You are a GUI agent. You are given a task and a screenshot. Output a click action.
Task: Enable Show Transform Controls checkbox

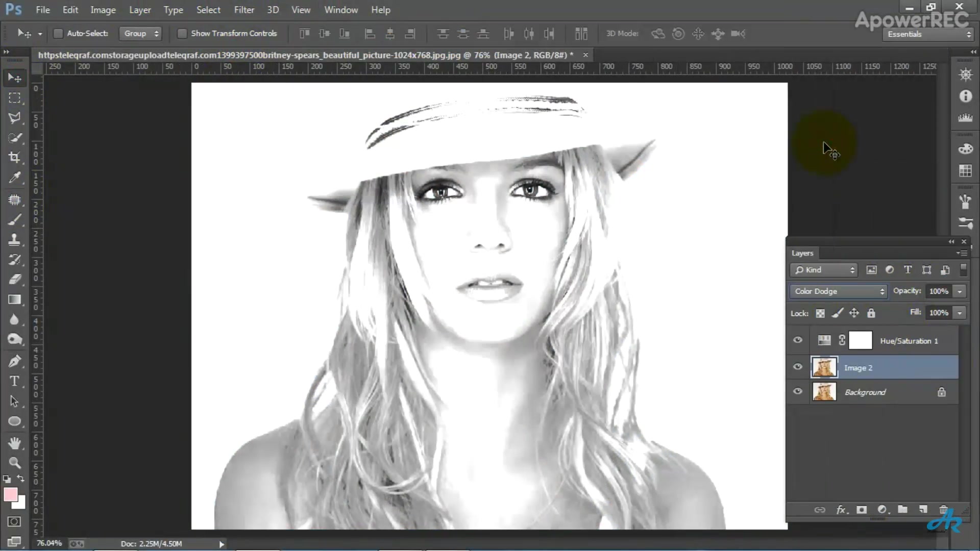tap(182, 34)
